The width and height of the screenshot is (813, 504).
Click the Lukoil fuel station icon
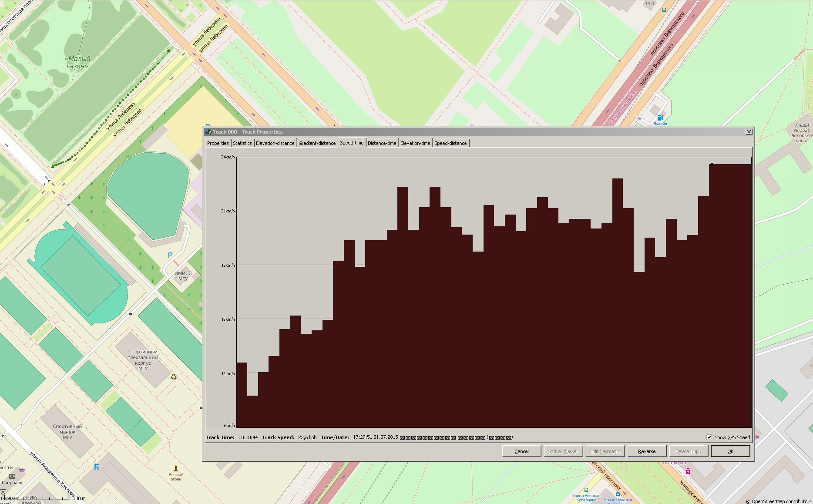(660, 118)
